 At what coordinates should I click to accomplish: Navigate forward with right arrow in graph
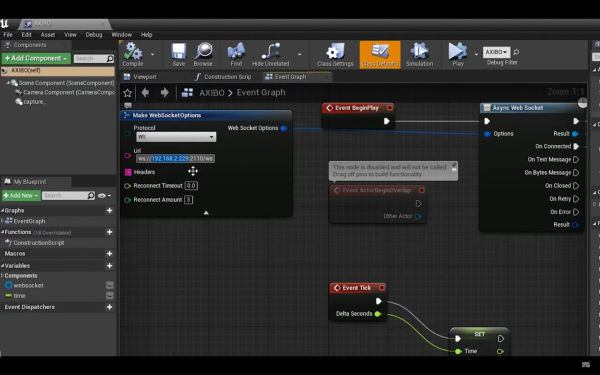pos(165,93)
